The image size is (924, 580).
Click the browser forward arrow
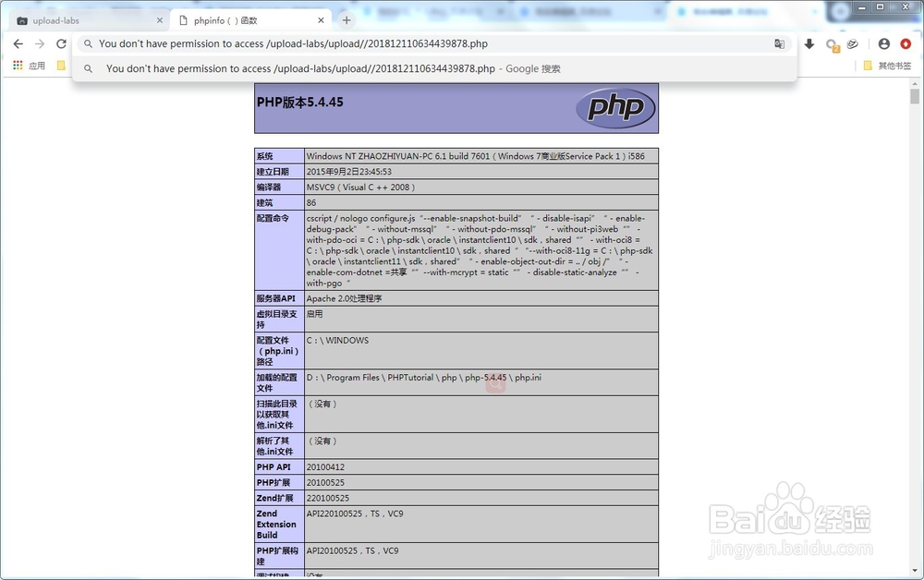[40, 43]
